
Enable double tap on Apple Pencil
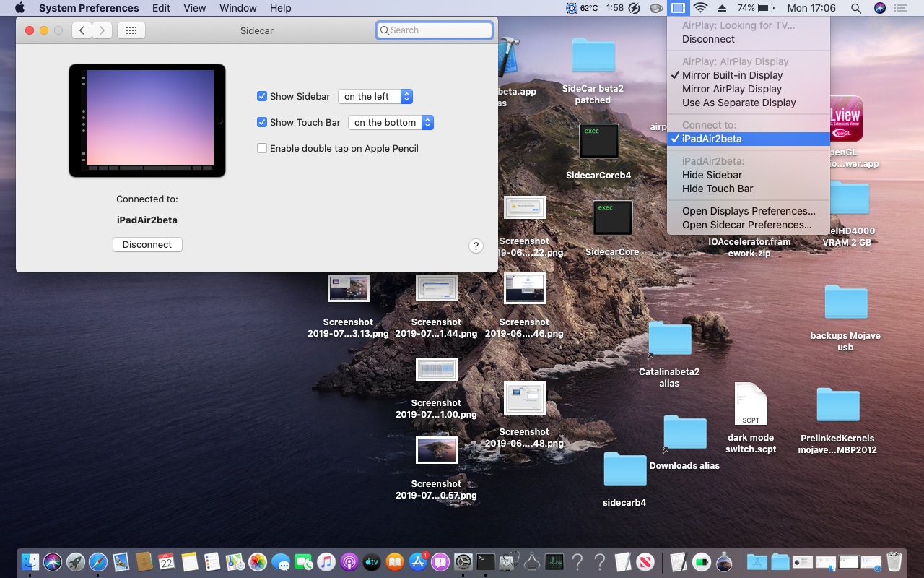(x=262, y=148)
